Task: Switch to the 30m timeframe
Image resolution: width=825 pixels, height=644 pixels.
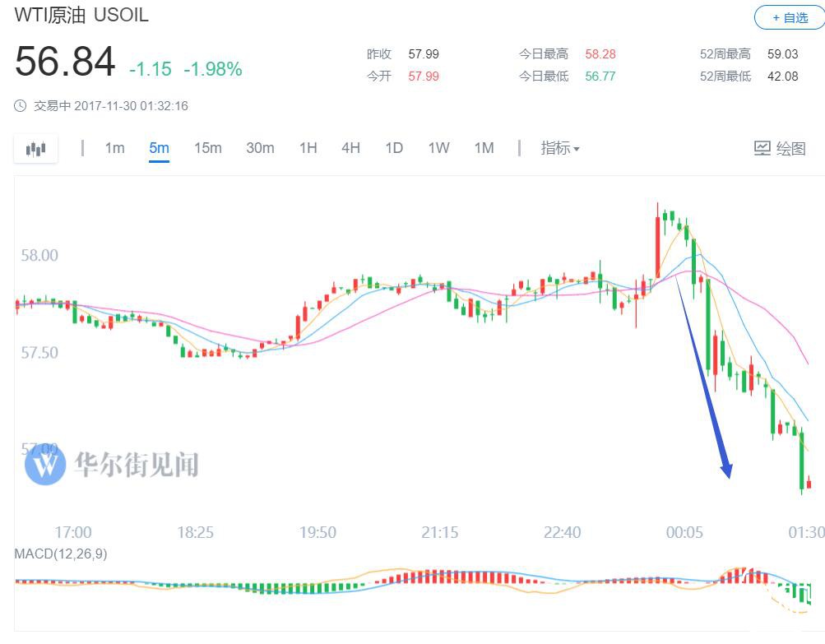Action: pos(260,148)
